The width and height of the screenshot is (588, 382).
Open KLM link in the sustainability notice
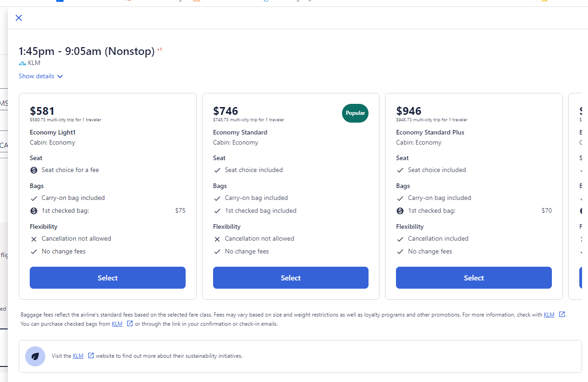tap(78, 356)
